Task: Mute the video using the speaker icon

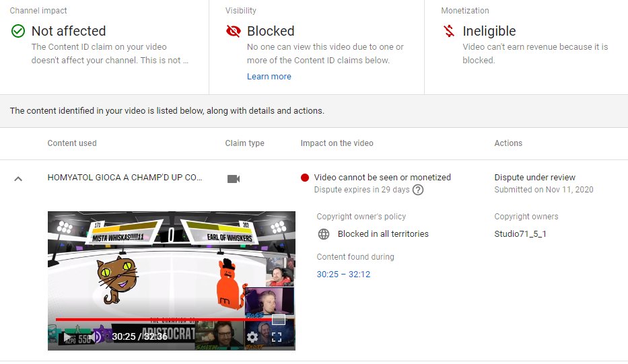Action: pyautogui.click(x=96, y=337)
